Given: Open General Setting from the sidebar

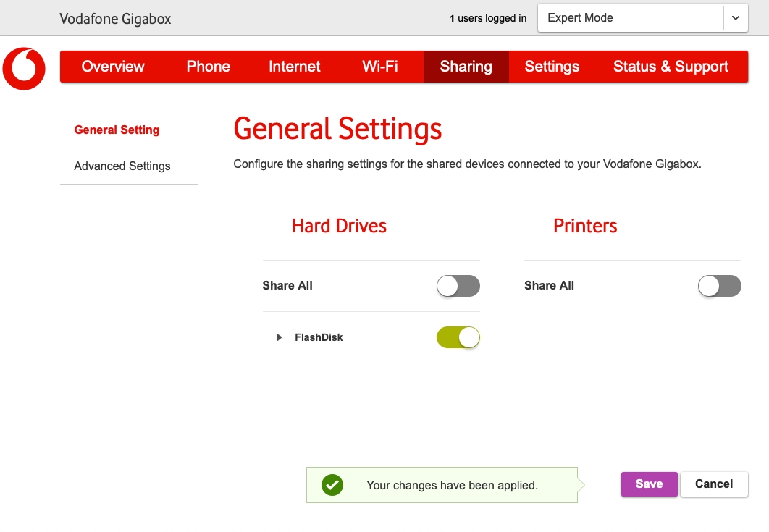Looking at the screenshot, I should click(x=117, y=130).
